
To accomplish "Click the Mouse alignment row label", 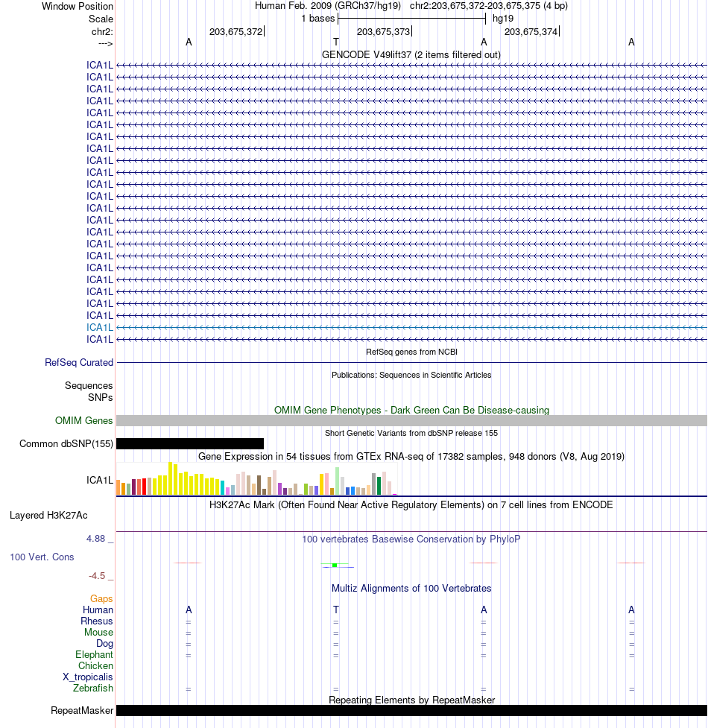I will [99, 633].
